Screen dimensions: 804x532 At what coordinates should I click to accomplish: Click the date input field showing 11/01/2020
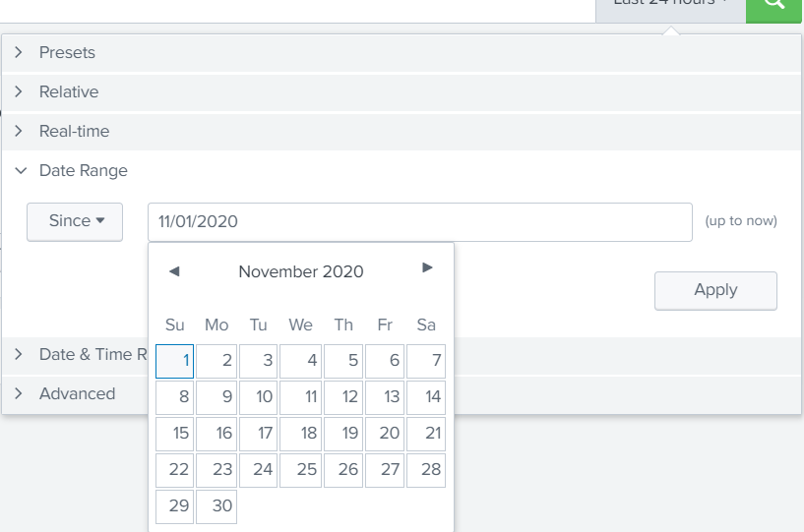click(420, 221)
